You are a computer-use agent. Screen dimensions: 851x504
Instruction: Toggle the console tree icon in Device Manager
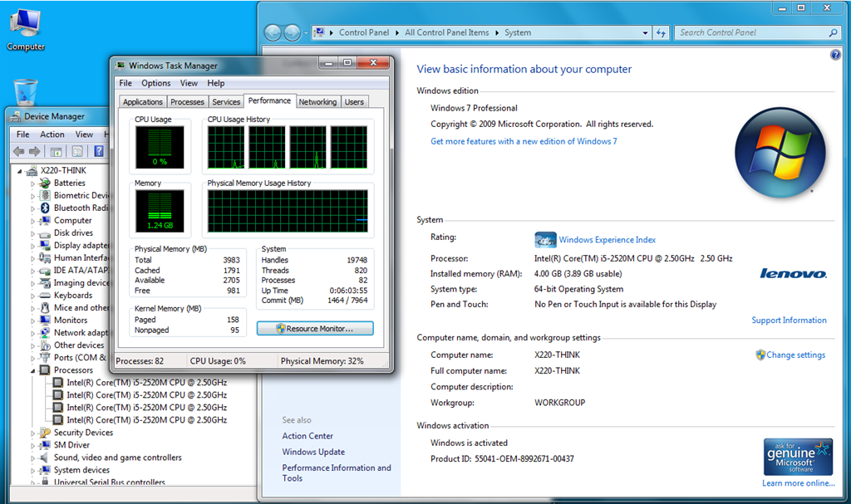tap(56, 151)
